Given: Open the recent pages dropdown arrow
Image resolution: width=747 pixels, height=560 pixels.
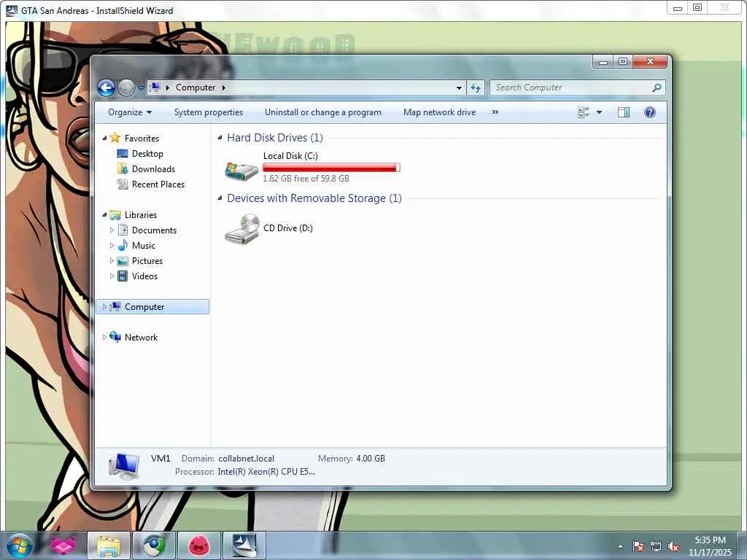Looking at the screenshot, I should (x=141, y=88).
